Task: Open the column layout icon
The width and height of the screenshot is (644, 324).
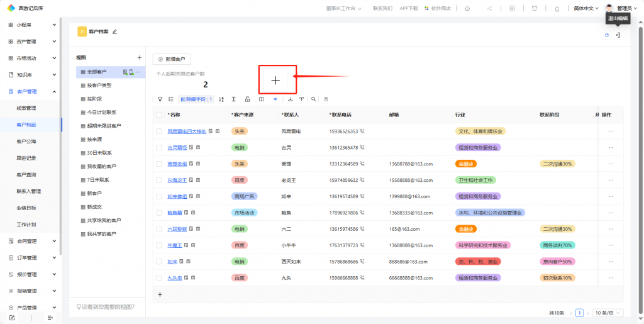Action: 261,99
